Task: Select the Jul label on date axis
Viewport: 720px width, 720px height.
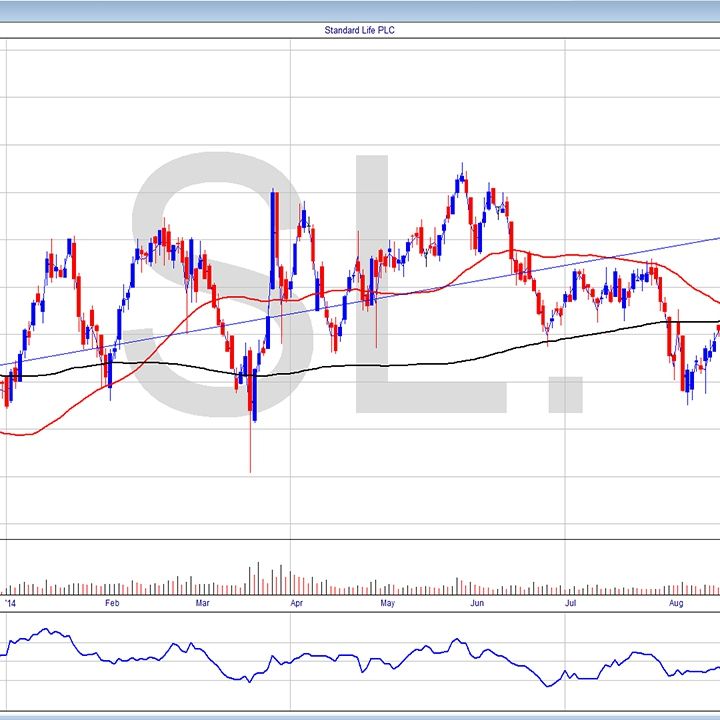Action: [x=570, y=604]
